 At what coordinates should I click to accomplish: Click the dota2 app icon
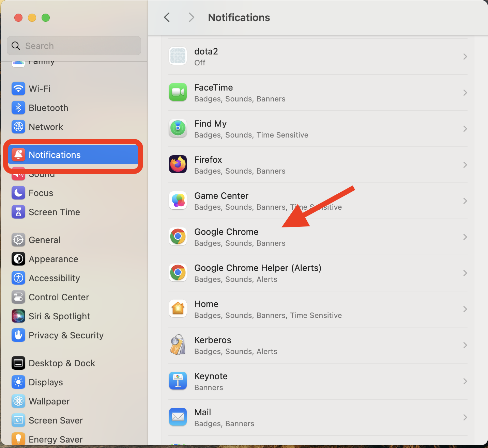(x=178, y=56)
